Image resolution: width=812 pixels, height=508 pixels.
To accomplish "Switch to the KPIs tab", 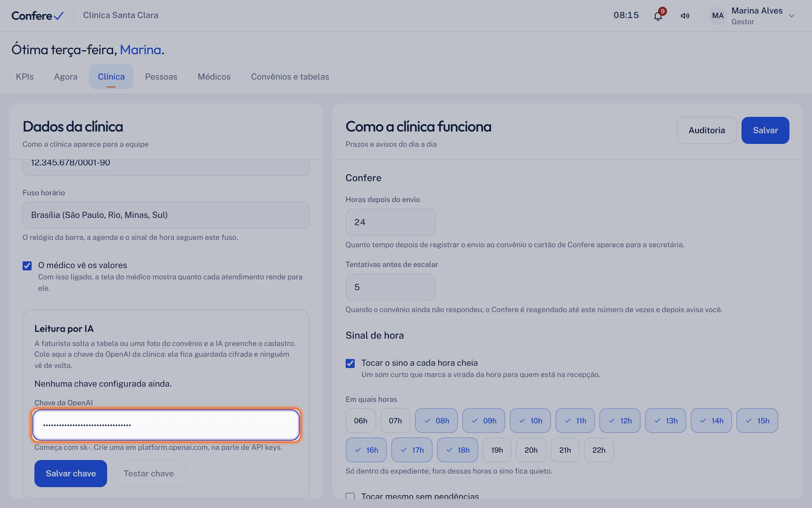I will click(x=25, y=77).
